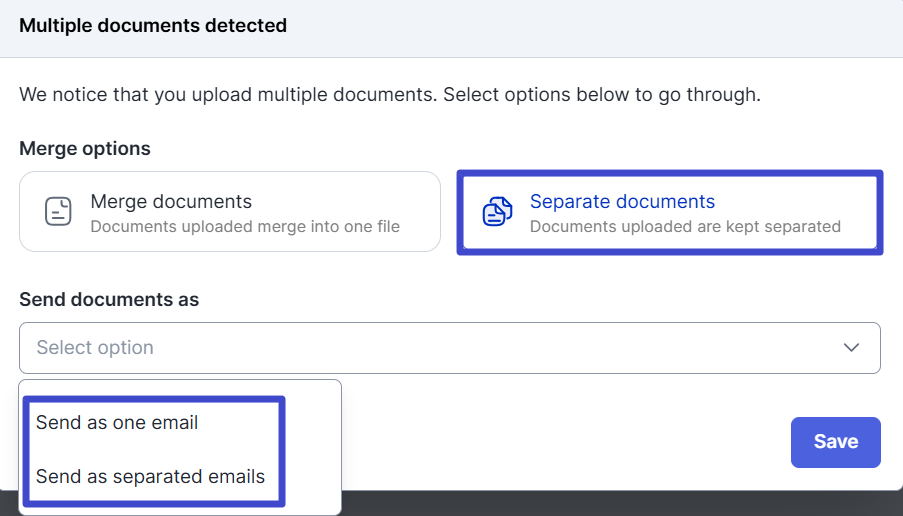This screenshot has height=516, width=903.
Task: Expand the Send documents as chevron arrow
Action: (x=851, y=348)
